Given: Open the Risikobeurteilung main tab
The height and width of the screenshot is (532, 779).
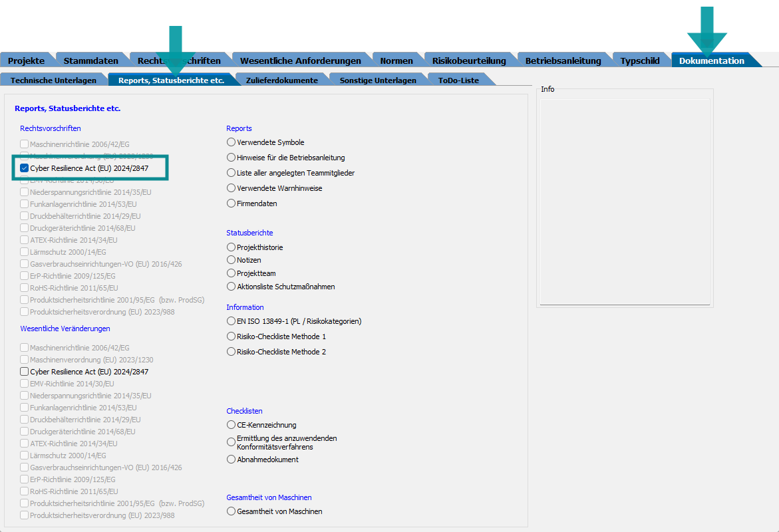Looking at the screenshot, I should pyautogui.click(x=468, y=61).
